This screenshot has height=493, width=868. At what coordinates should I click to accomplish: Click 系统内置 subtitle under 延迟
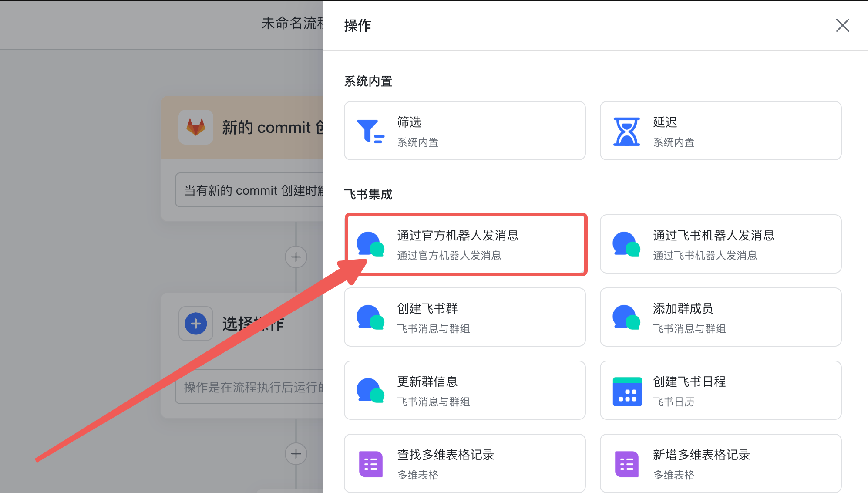click(x=674, y=142)
